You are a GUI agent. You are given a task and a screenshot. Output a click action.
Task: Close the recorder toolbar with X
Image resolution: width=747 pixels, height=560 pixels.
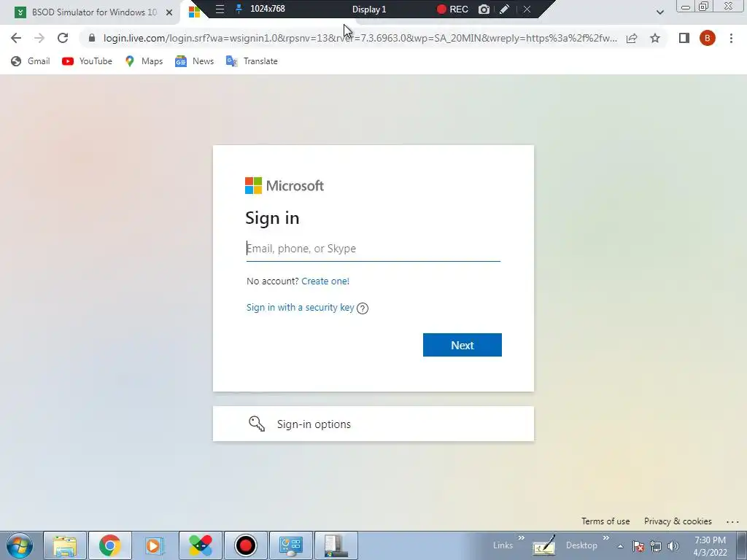tap(527, 9)
